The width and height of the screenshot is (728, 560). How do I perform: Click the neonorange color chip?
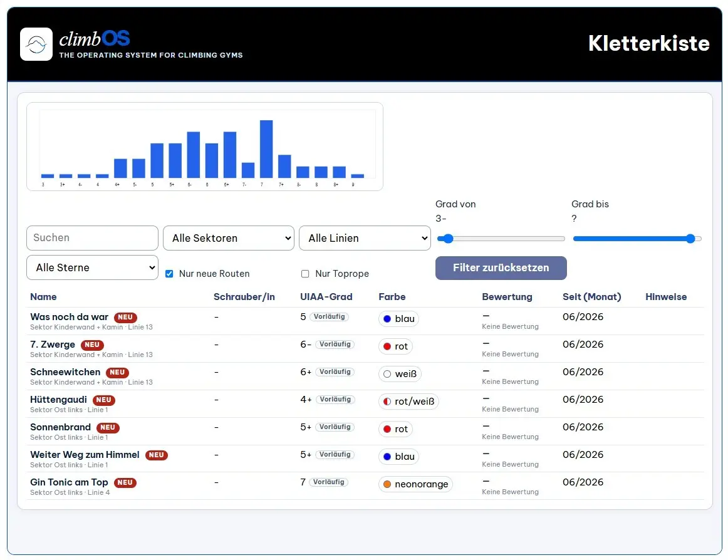(x=415, y=484)
